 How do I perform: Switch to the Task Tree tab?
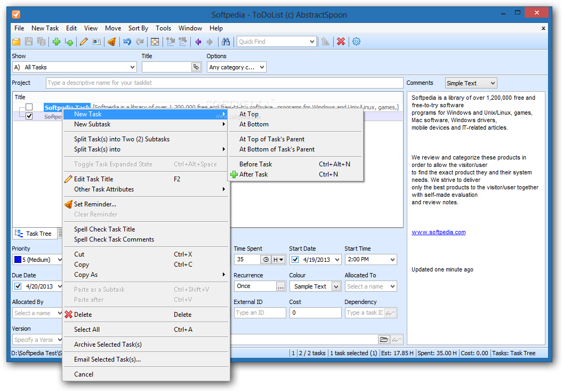pos(34,234)
